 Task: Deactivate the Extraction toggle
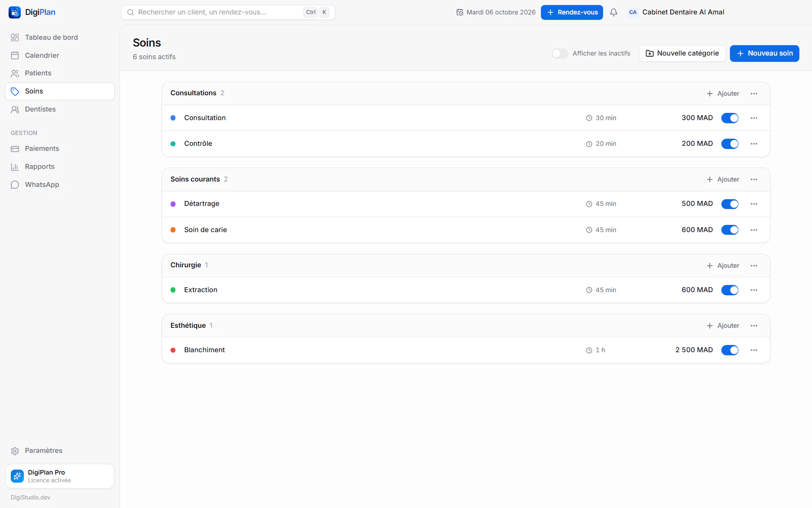click(x=730, y=290)
